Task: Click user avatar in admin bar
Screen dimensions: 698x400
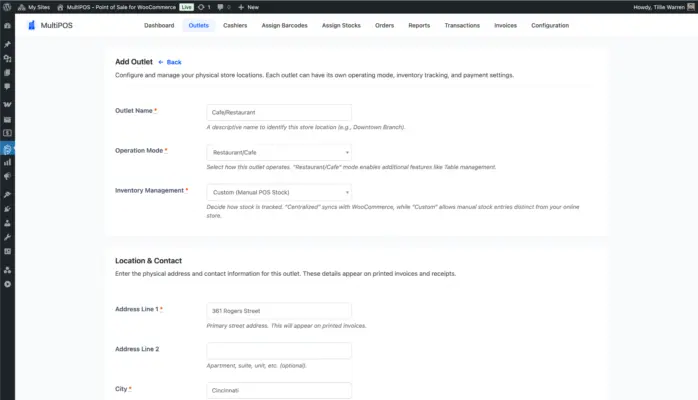Action: (691, 7)
